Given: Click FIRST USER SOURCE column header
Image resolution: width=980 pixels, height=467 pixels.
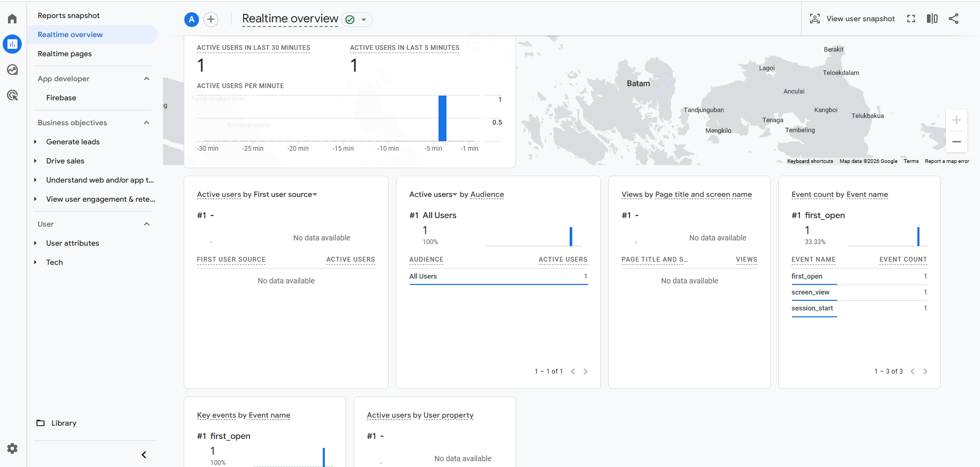Looking at the screenshot, I should (x=231, y=260).
